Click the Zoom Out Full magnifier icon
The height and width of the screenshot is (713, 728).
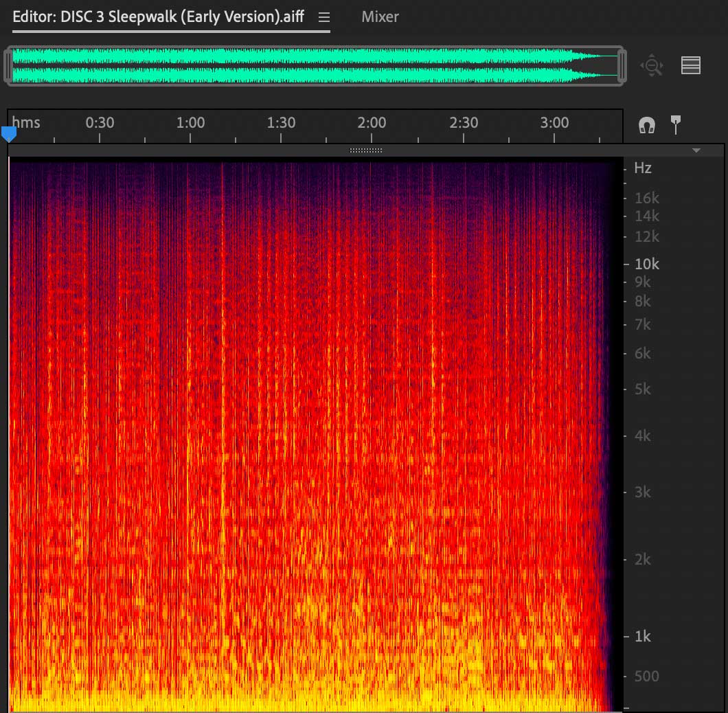tap(651, 66)
